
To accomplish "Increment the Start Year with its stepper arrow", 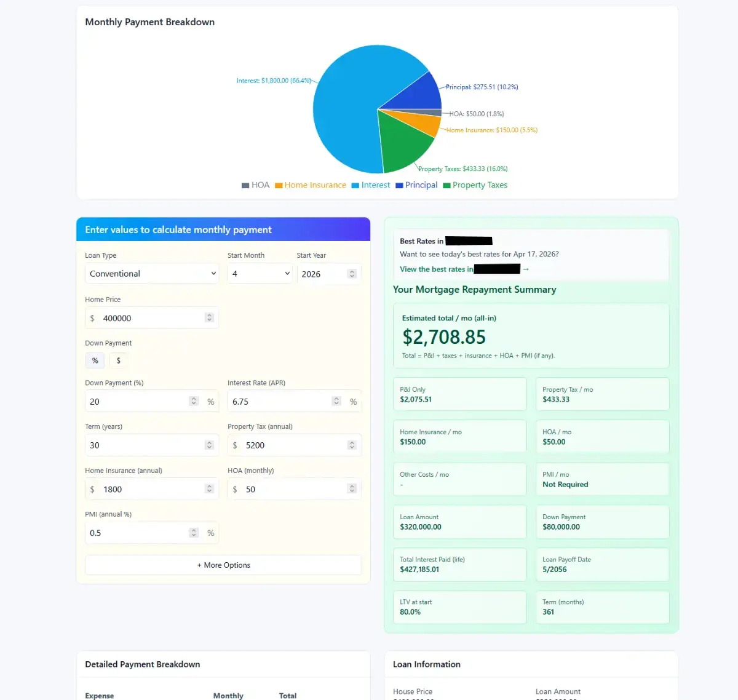I will [351, 271].
